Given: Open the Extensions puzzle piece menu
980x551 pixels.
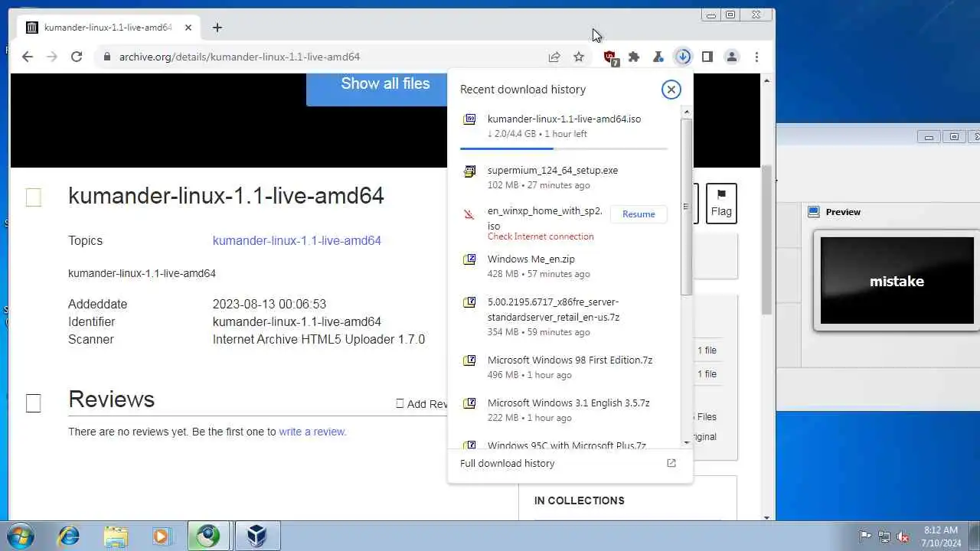Looking at the screenshot, I should (x=634, y=57).
